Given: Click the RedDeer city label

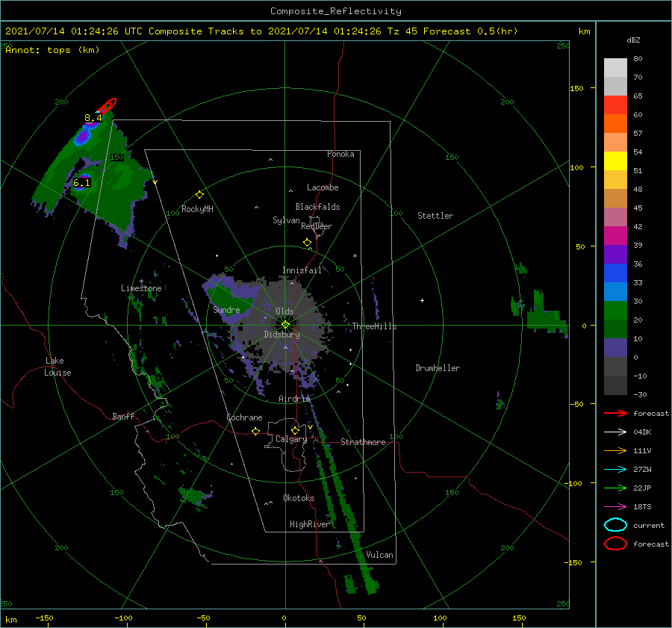Looking at the screenshot, I should (317, 226).
